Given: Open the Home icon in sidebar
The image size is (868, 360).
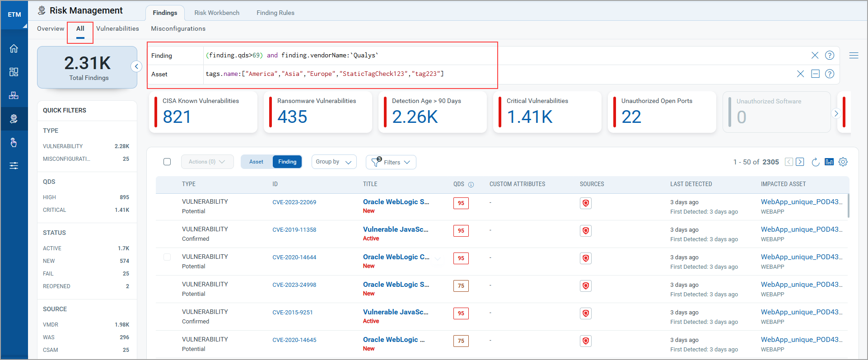Looking at the screenshot, I should point(14,49).
